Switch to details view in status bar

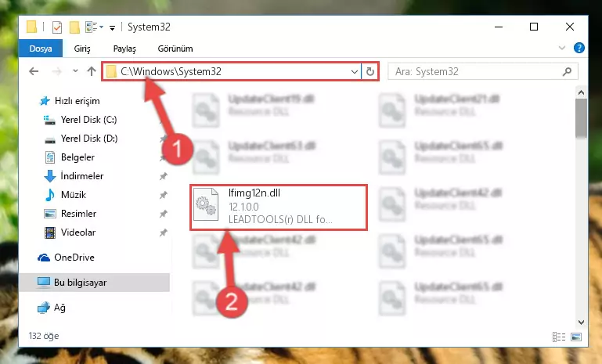tap(559, 337)
